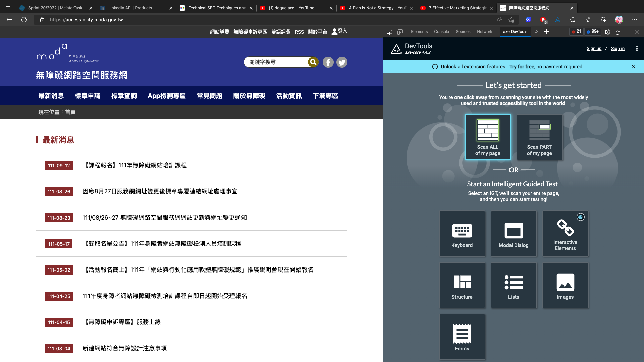Start the Structure guided test
This screenshot has height=362, width=644.
tap(462, 285)
